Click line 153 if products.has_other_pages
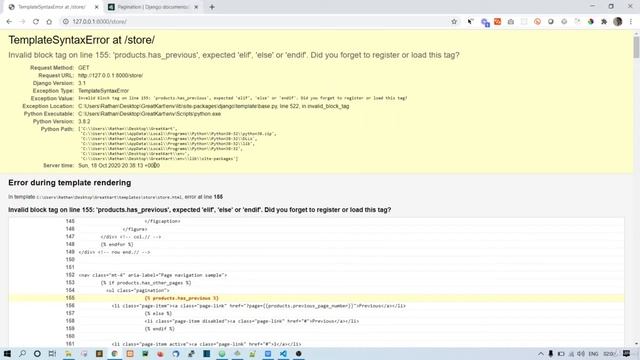The image size is (640, 360). pos(146,283)
